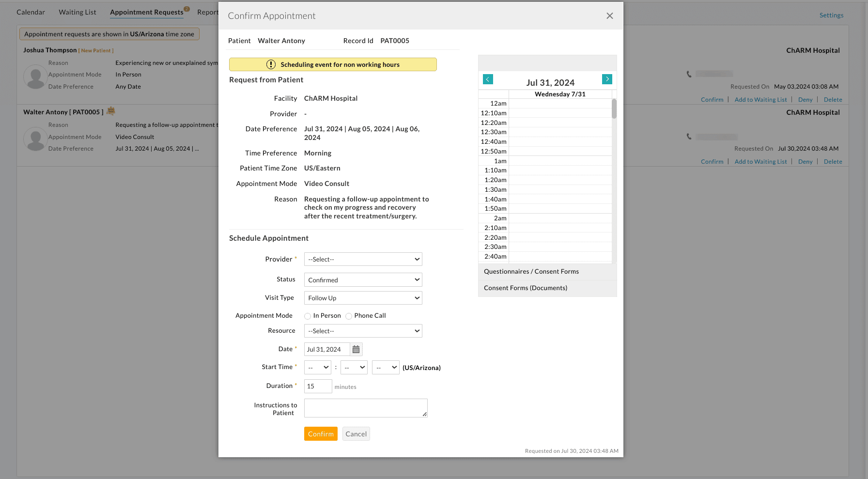868x479 pixels.
Task: Click the orange Confirm button
Action: pos(321,433)
